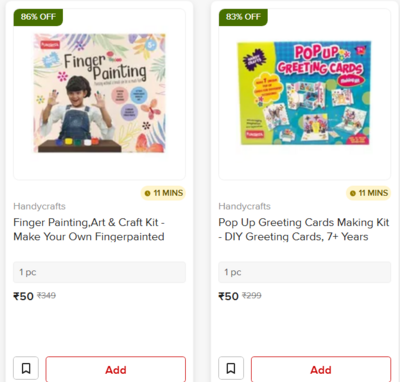The image size is (400, 382).
Task: Select the 1 pc option for Finger Painting
Action: (99, 272)
